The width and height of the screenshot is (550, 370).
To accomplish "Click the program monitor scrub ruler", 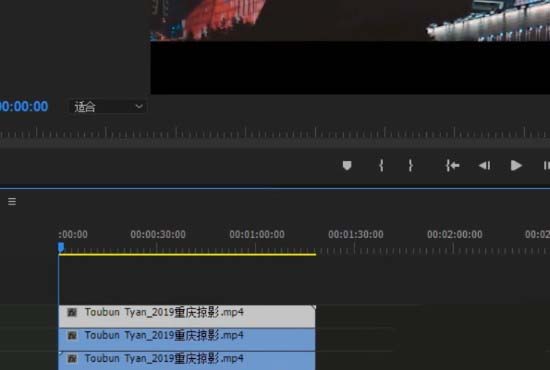I will click(275, 134).
